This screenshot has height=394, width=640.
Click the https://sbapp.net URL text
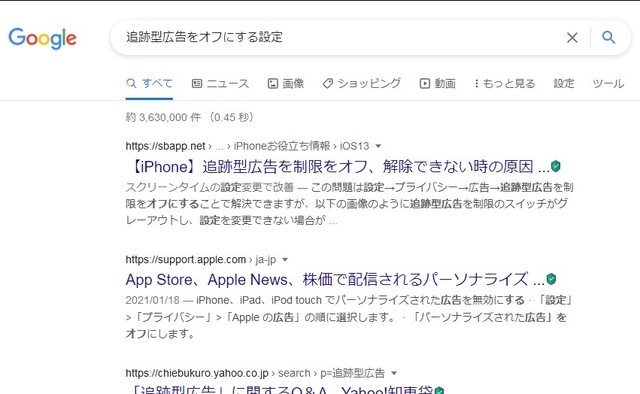click(165, 146)
